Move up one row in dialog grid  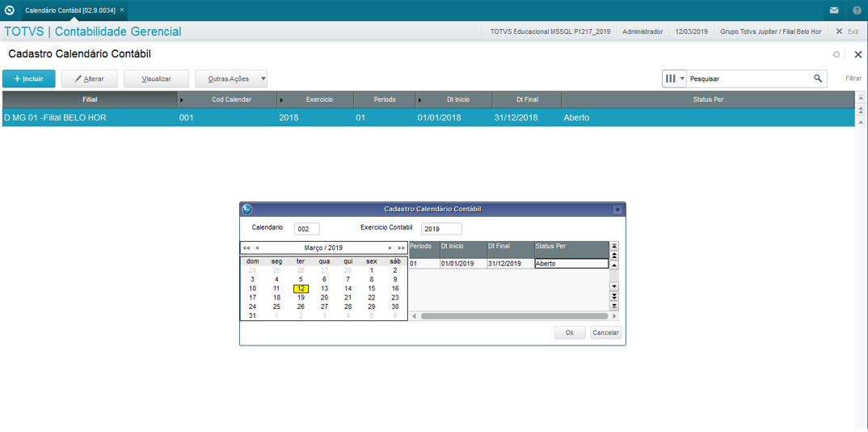(x=614, y=265)
